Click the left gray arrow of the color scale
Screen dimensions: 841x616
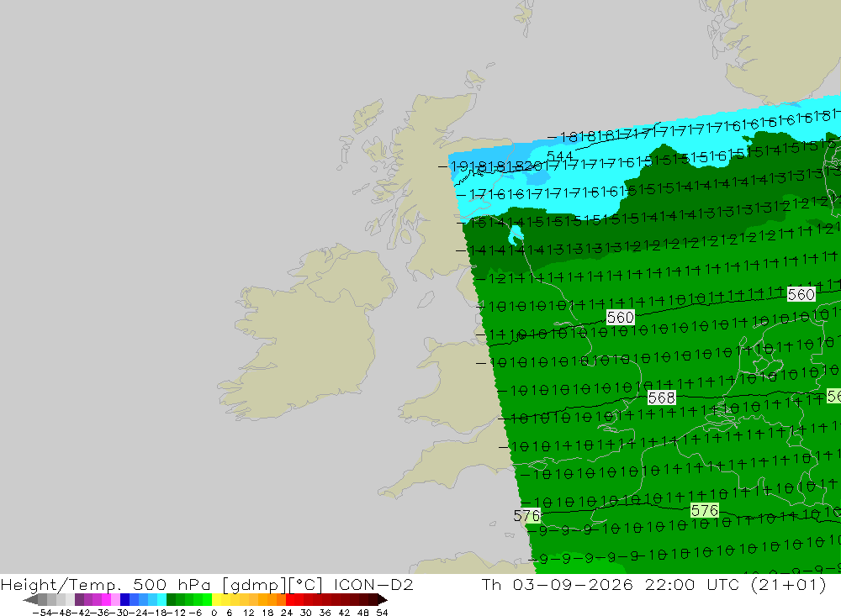[x=30, y=599]
